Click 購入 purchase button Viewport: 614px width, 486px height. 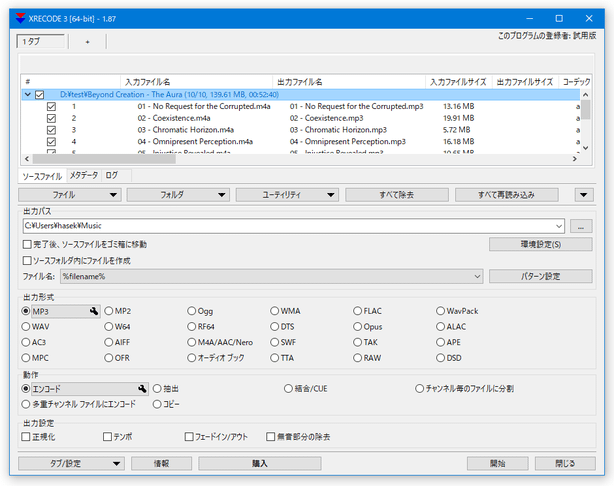click(260, 464)
